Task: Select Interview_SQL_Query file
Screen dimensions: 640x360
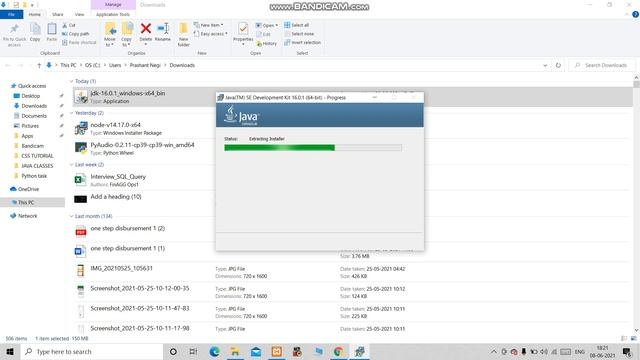Action: coord(118,177)
